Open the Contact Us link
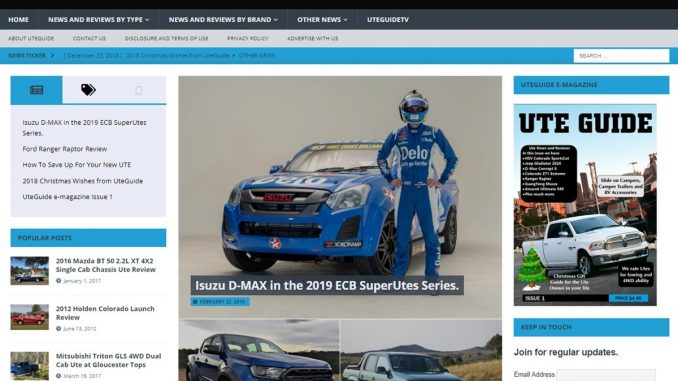The width and height of the screenshot is (678, 381). coord(90,38)
